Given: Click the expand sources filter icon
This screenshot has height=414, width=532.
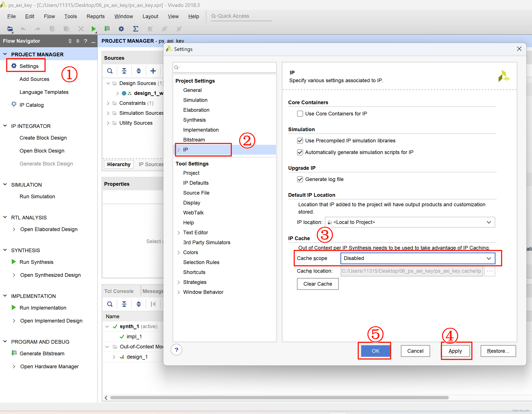Looking at the screenshot, I should 139,71.
